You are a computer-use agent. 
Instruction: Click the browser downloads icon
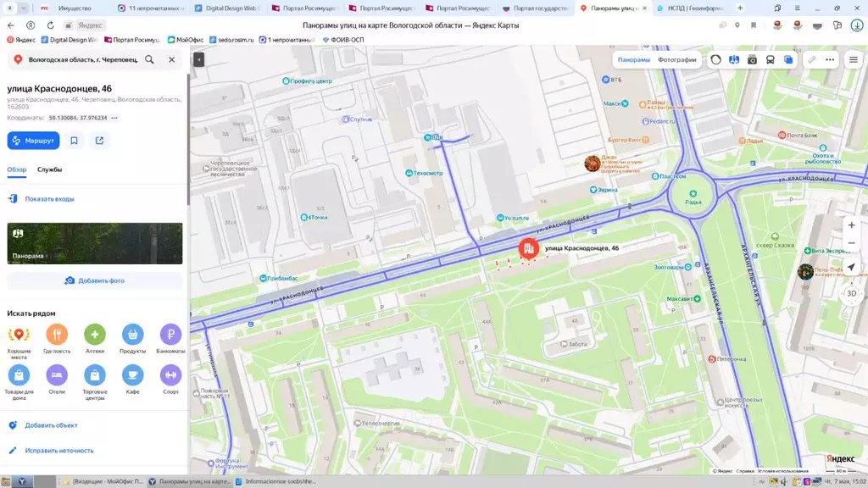[857, 25]
